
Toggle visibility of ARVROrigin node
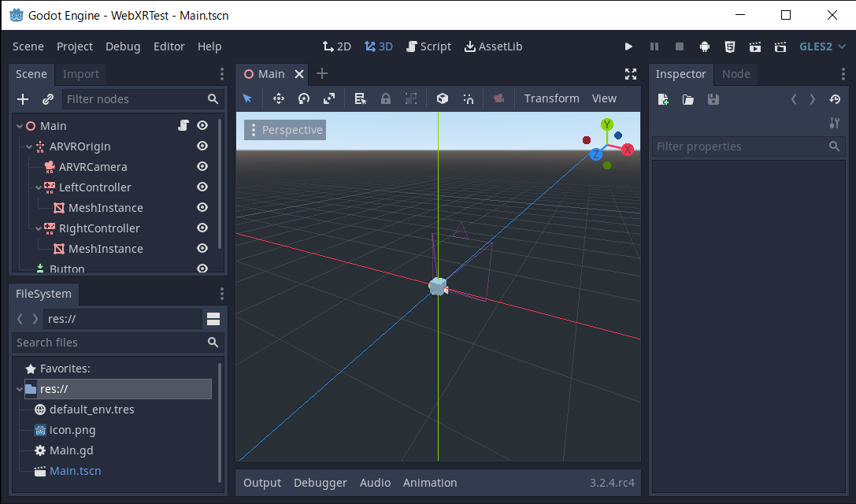pyautogui.click(x=202, y=146)
